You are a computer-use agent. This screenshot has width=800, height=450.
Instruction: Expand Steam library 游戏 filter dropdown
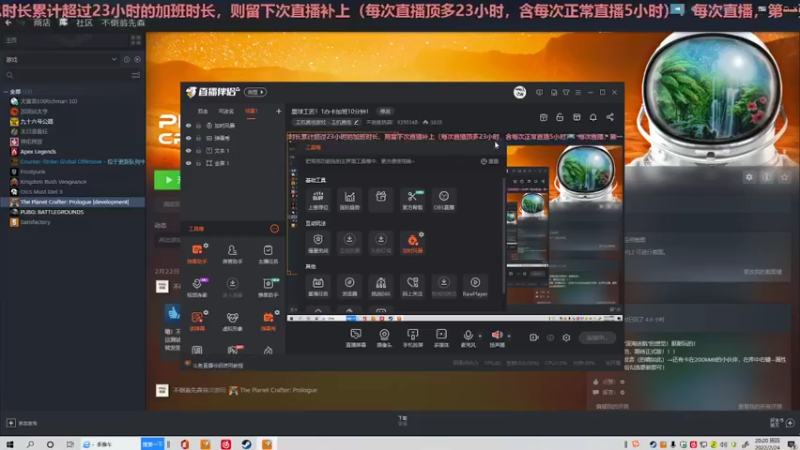click(x=61, y=60)
